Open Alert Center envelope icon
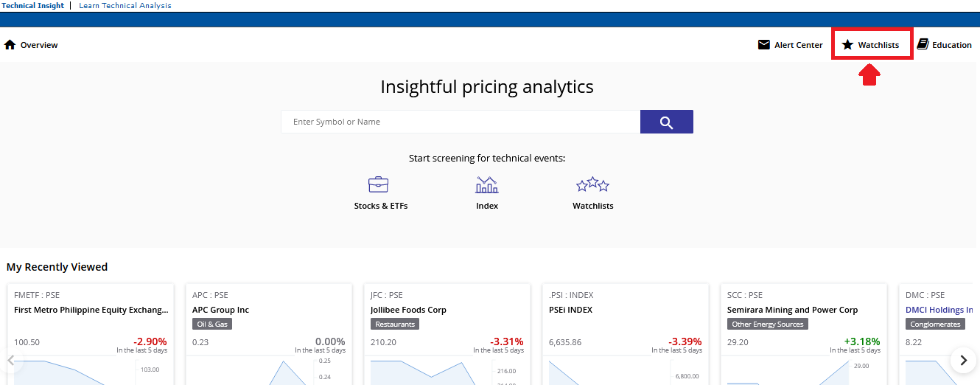Screen dimensions: 980x385 coord(764,45)
